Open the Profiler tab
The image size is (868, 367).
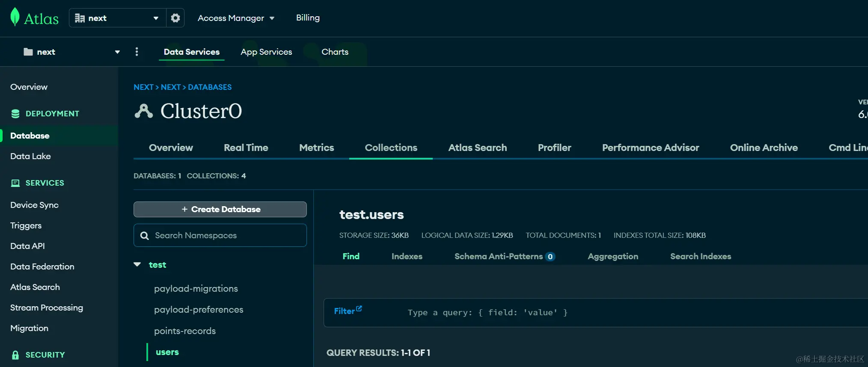click(x=554, y=148)
